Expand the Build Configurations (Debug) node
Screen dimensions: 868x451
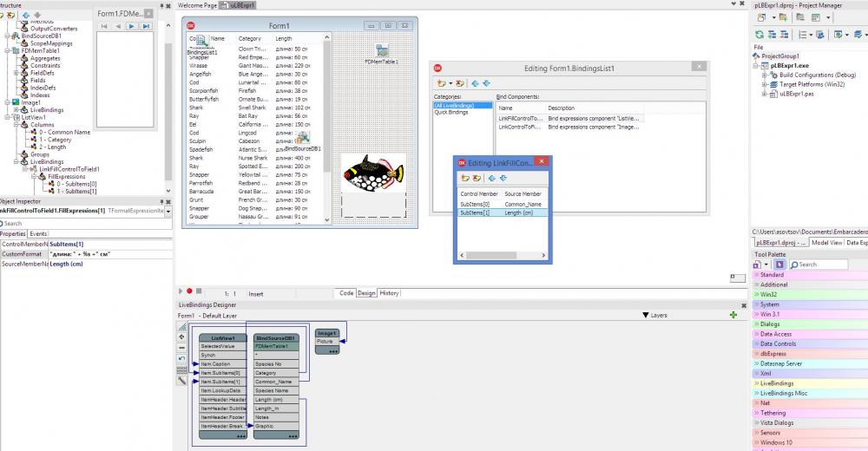(x=765, y=75)
